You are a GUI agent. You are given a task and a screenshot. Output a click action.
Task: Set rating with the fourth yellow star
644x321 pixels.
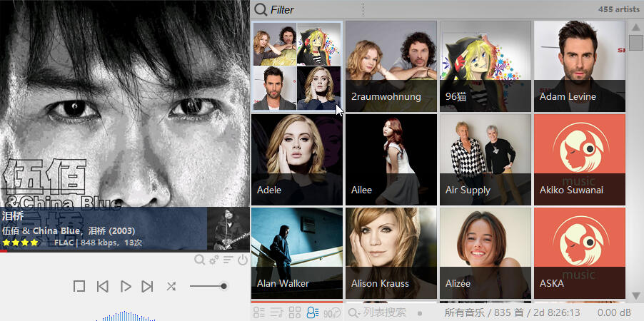click(34, 243)
